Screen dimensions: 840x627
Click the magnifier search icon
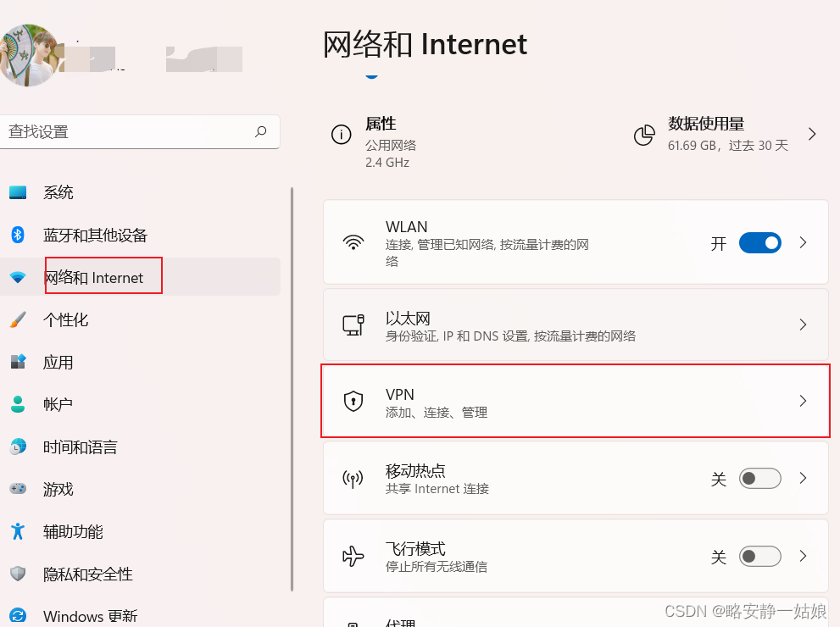261,131
